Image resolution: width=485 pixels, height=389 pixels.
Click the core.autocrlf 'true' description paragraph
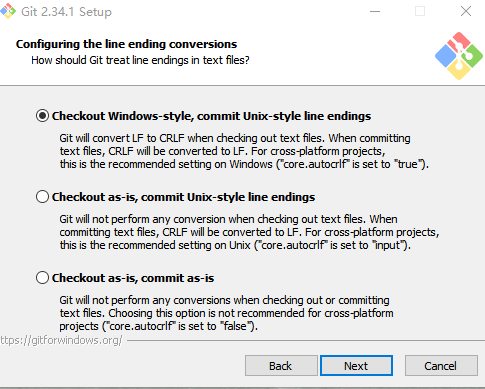coord(244,151)
